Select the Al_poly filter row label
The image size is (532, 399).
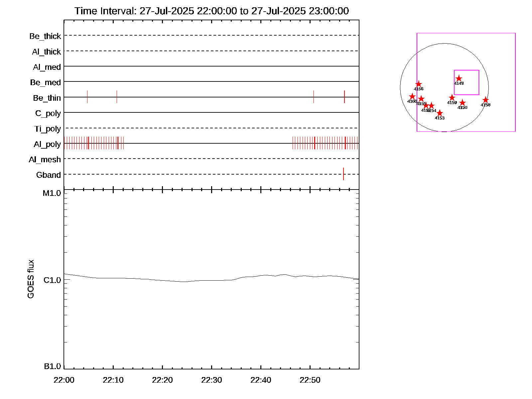[47, 144]
